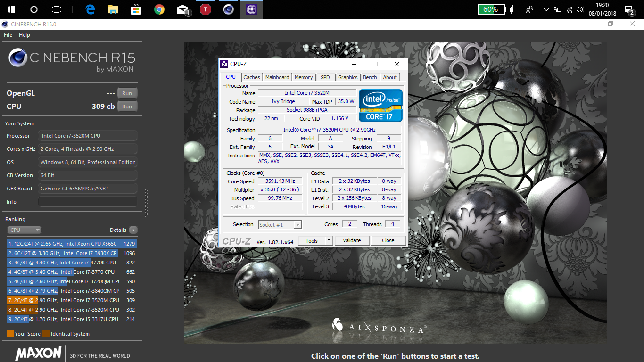
Task: Select ranking row Core i5-3317U
Action: click(72, 319)
